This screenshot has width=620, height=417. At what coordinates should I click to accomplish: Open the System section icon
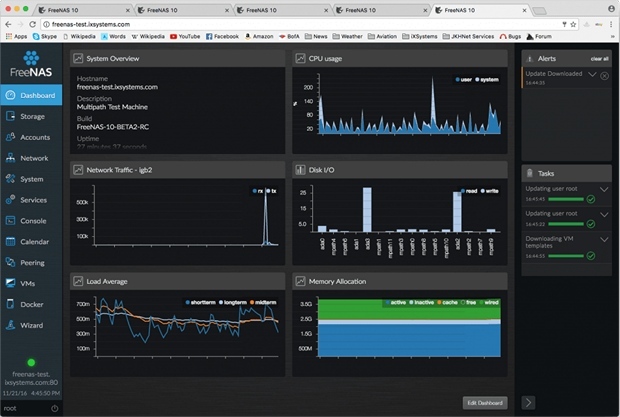(x=11, y=179)
